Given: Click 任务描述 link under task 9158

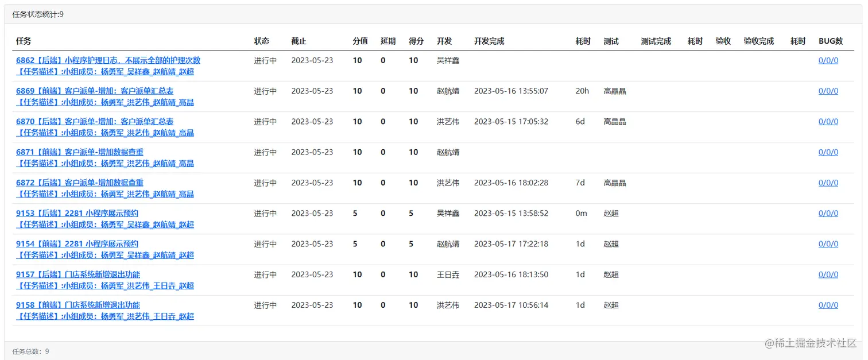Looking at the screenshot, I should coord(105,316).
